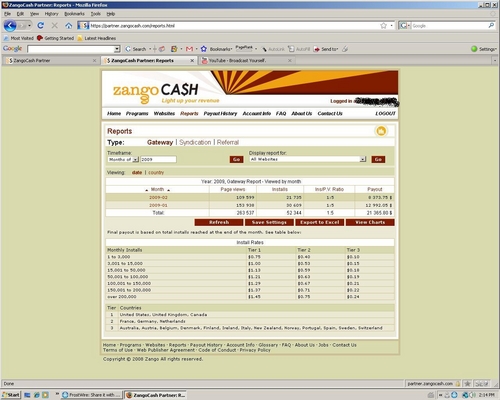Click the Go button next to Timeframe year
This screenshot has width=500, height=400.
[236, 160]
